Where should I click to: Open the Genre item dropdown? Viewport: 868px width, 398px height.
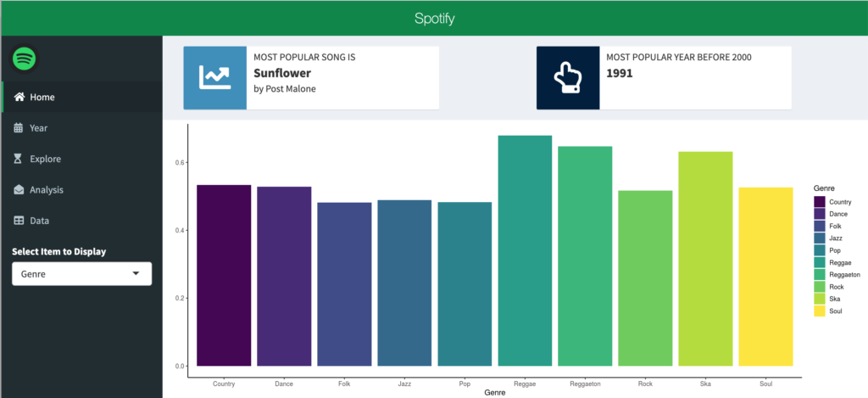click(x=81, y=274)
